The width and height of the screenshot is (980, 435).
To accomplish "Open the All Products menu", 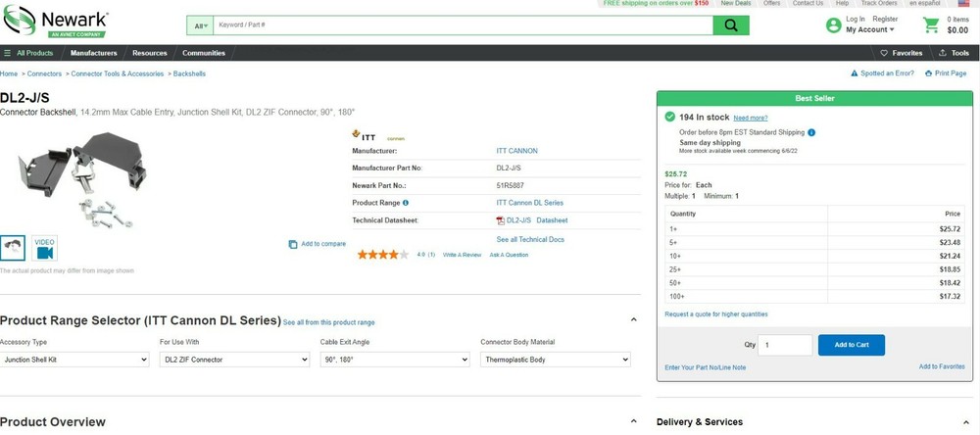I will 28,53.
